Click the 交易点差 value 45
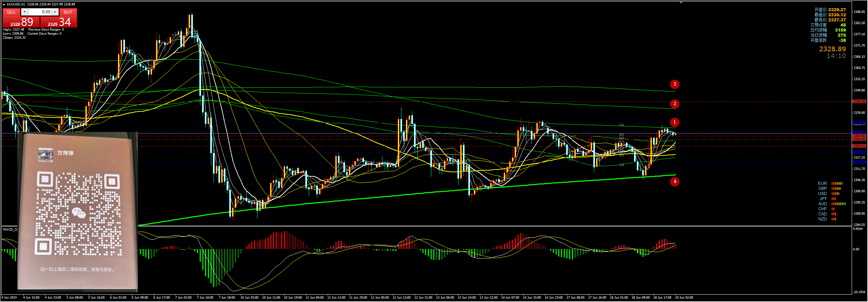The width and height of the screenshot is (868, 302). [x=843, y=25]
